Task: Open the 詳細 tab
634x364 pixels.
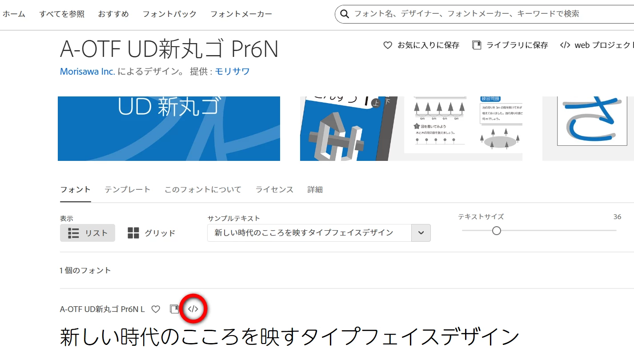Action: click(315, 189)
